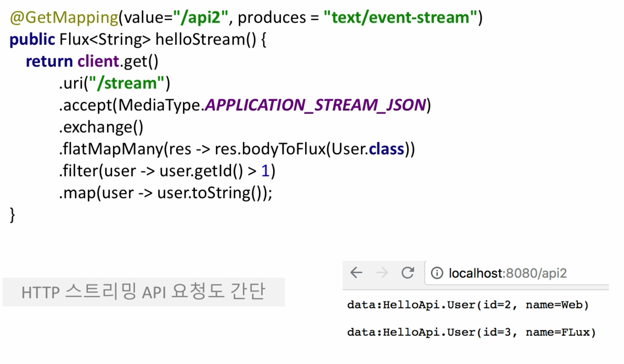This screenshot has height=364, width=624.
Task: Click the .exchange() call
Action: click(x=102, y=127)
